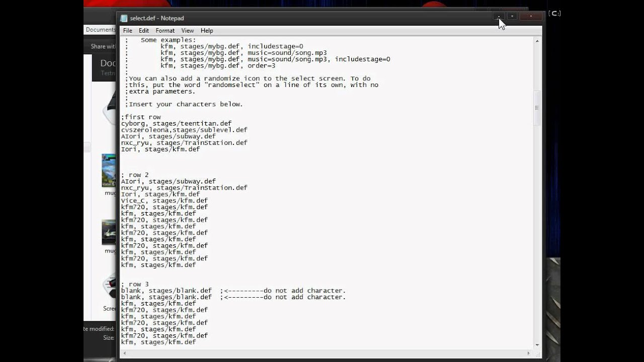Screen dimensions: 644x362
Task: Select the first mug file thumbnail in Explorer
Action: pos(109,171)
